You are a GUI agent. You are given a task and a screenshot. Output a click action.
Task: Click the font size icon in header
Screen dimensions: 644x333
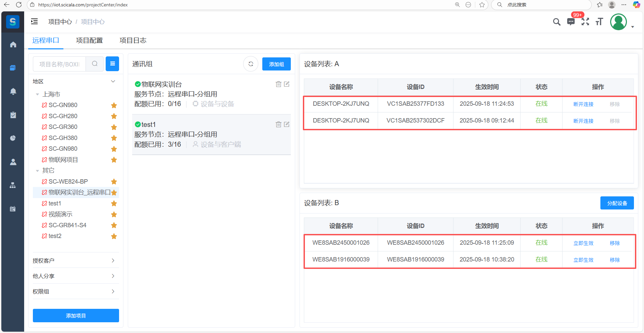(599, 22)
